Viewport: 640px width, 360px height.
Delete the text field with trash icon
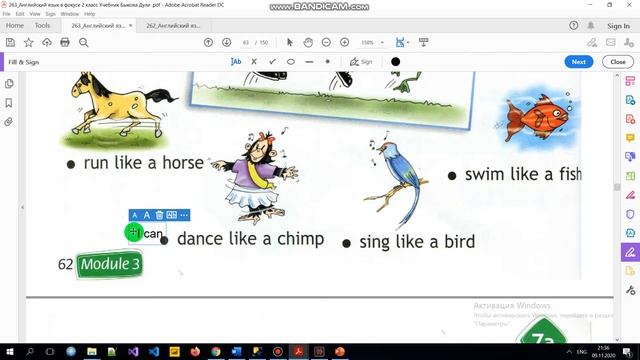pyautogui.click(x=159, y=215)
